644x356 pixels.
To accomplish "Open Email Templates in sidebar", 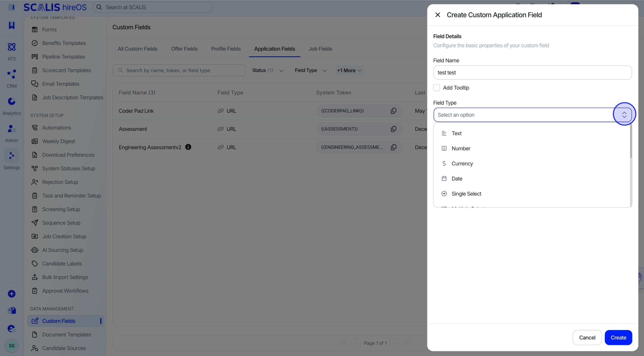I will tap(66, 84).
